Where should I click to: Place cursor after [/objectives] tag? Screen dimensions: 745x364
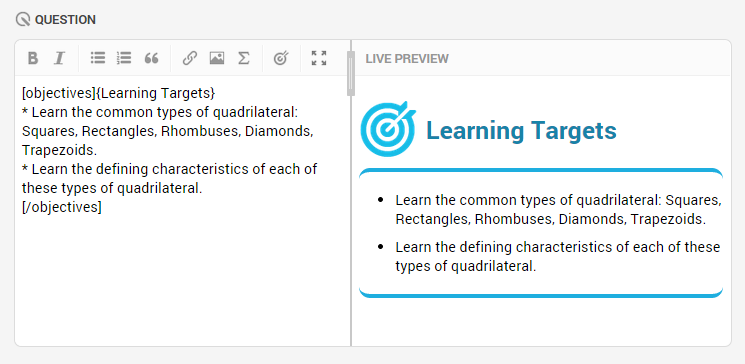tap(102, 208)
